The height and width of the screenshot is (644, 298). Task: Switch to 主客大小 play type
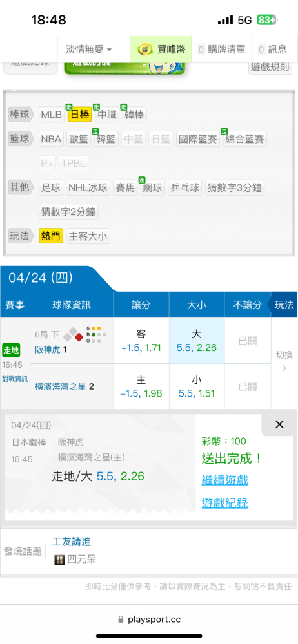click(x=88, y=236)
